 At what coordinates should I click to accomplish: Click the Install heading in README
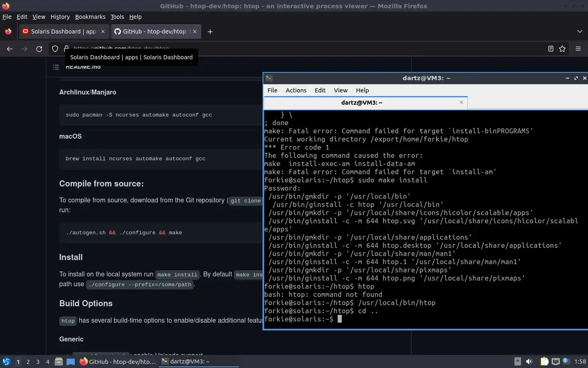[x=71, y=257]
